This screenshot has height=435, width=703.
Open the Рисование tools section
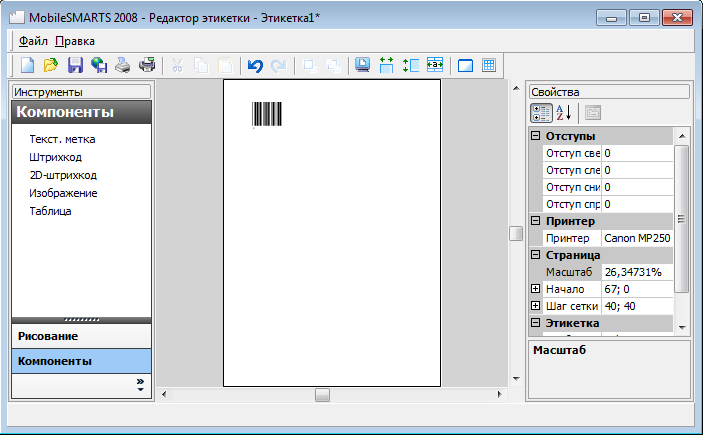80,336
